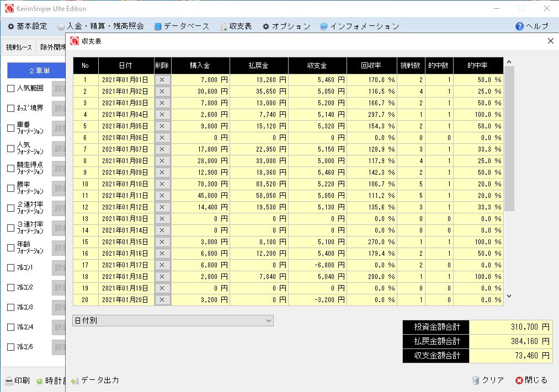Check the マルコン5 checkbox
Viewport: 559px width, 392px height.
tap(11, 347)
